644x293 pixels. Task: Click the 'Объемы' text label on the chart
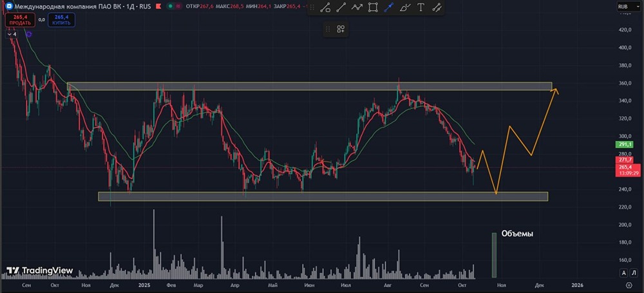pyautogui.click(x=517, y=234)
